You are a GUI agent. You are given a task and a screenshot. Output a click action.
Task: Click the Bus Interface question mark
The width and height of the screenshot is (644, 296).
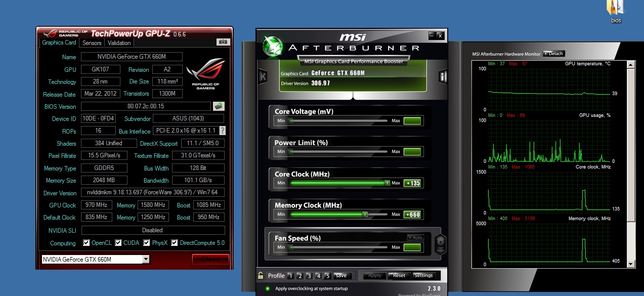(222, 131)
